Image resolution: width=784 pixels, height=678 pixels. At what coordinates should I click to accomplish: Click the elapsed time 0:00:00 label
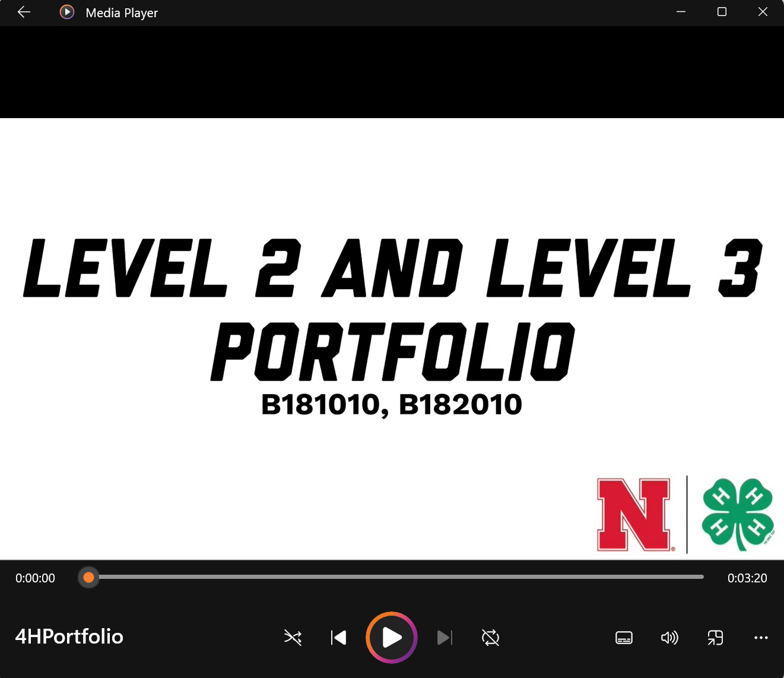[35, 578]
